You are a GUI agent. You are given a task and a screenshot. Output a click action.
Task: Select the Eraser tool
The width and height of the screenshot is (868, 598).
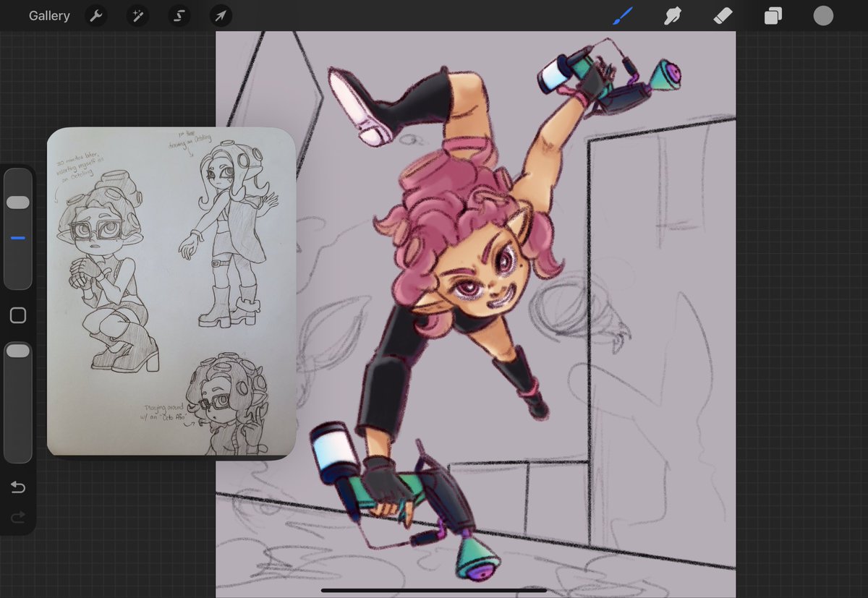click(723, 16)
